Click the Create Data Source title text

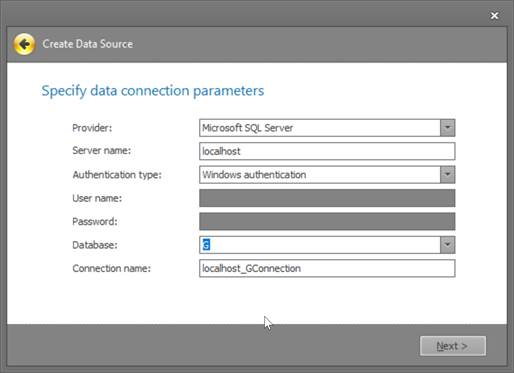click(x=88, y=44)
